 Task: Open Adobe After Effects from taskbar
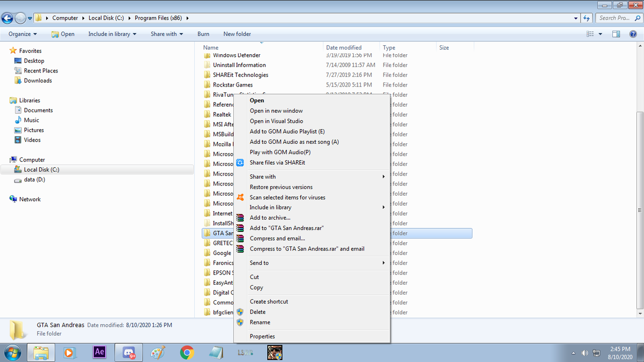click(x=99, y=352)
